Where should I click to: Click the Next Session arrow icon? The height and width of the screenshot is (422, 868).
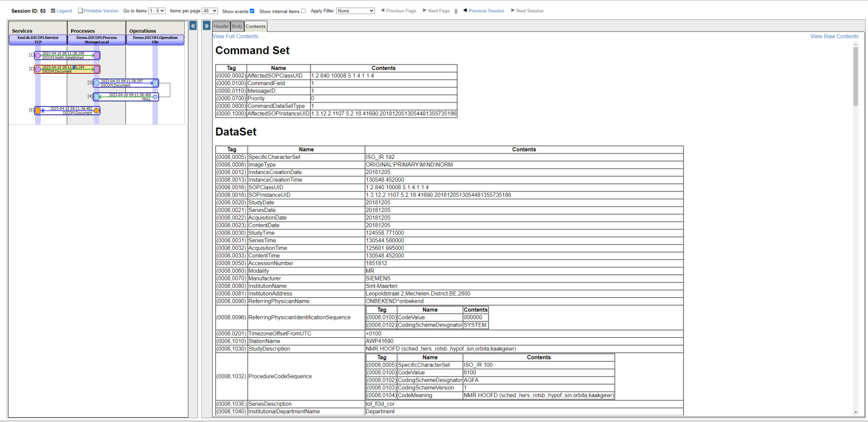(513, 10)
